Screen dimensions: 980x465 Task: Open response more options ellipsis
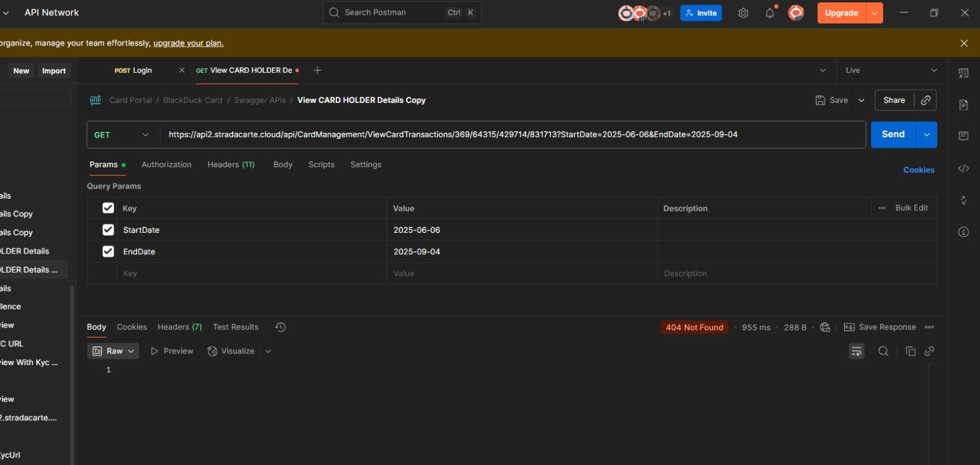point(929,327)
